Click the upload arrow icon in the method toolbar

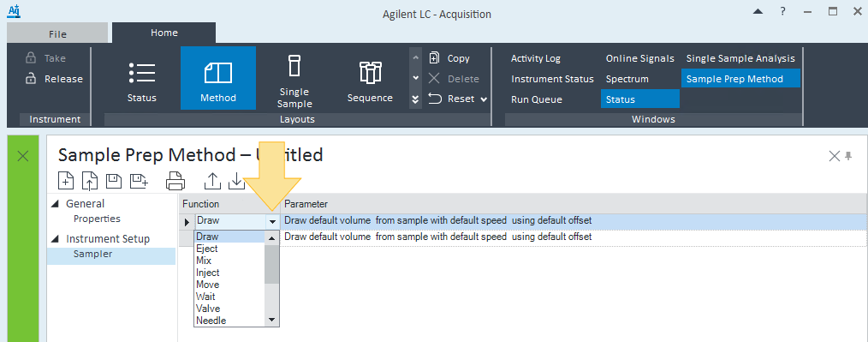[x=212, y=180]
